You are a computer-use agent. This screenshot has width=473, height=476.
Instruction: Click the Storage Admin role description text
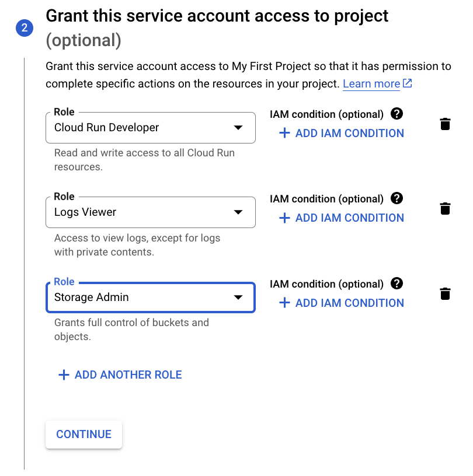131,330
